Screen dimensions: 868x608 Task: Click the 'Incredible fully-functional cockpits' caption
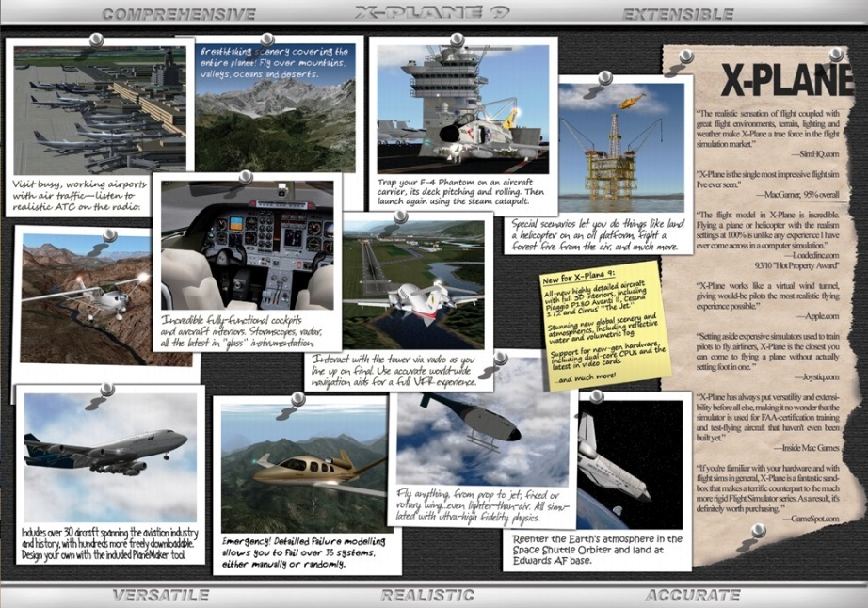(238, 331)
